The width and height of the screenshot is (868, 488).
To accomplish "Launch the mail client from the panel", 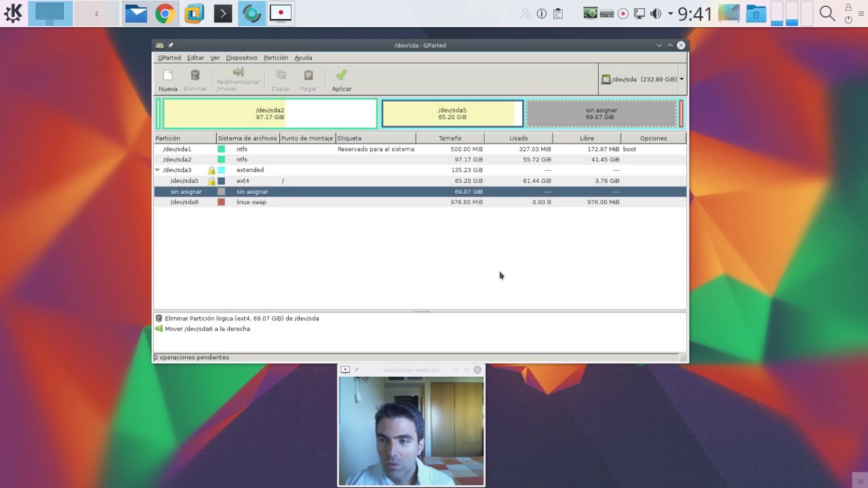I will point(136,14).
